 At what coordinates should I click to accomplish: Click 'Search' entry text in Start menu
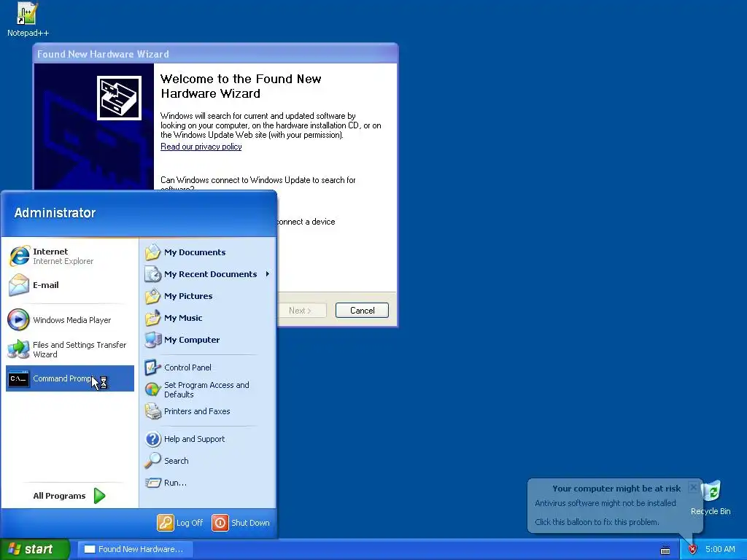[x=177, y=461]
